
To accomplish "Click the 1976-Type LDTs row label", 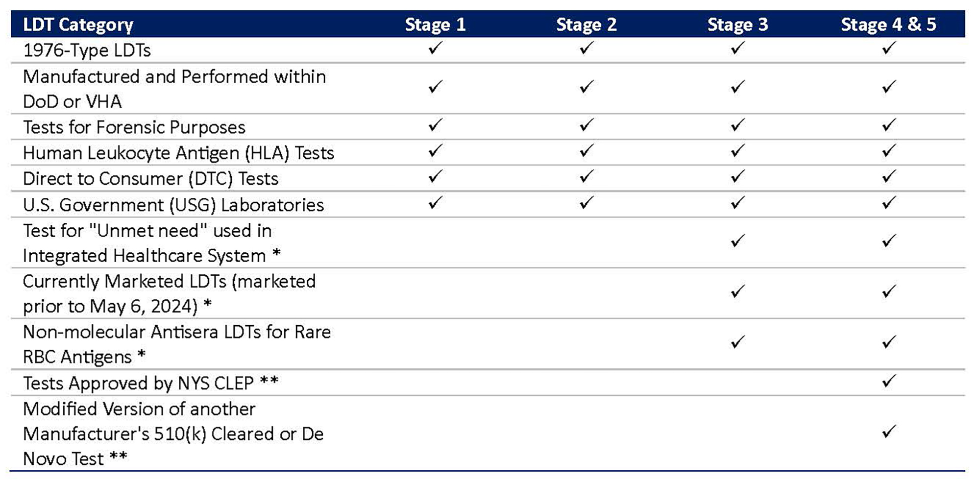I will tap(87, 50).
